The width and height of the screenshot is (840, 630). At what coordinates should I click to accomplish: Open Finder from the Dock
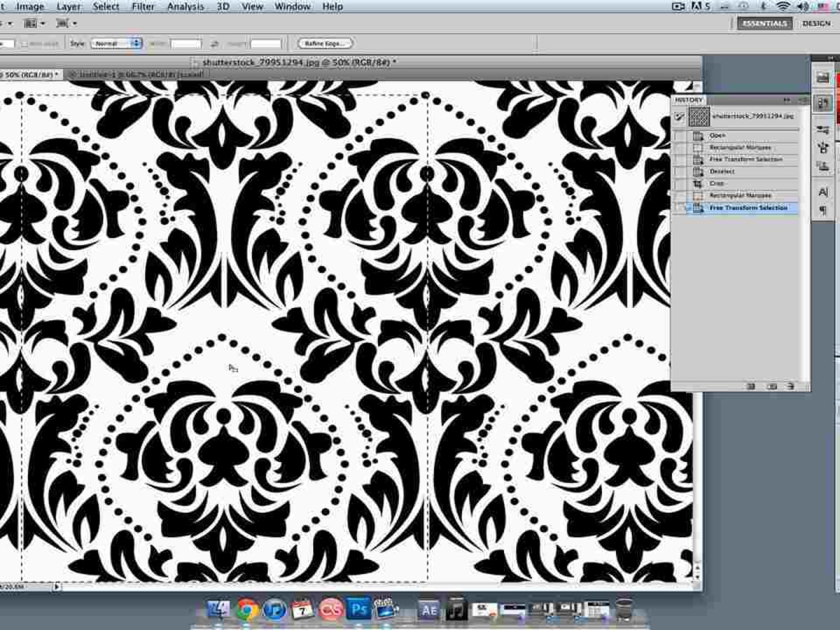pyautogui.click(x=219, y=610)
